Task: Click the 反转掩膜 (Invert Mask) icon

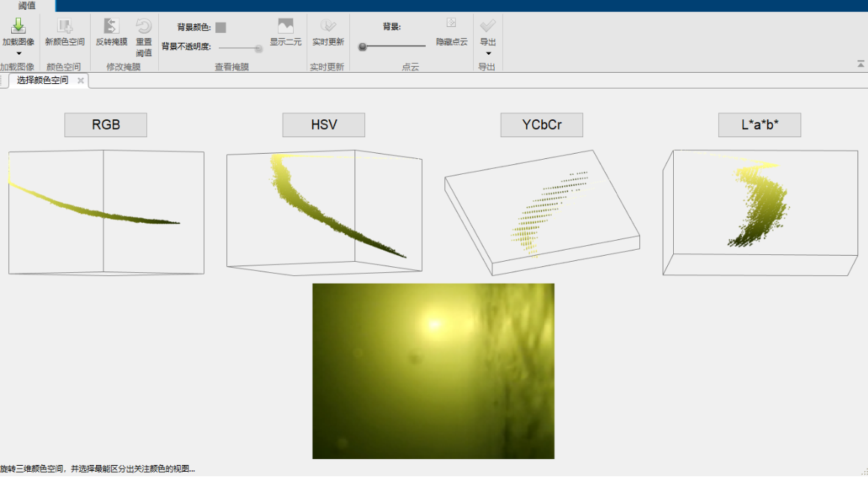Action: tap(111, 27)
